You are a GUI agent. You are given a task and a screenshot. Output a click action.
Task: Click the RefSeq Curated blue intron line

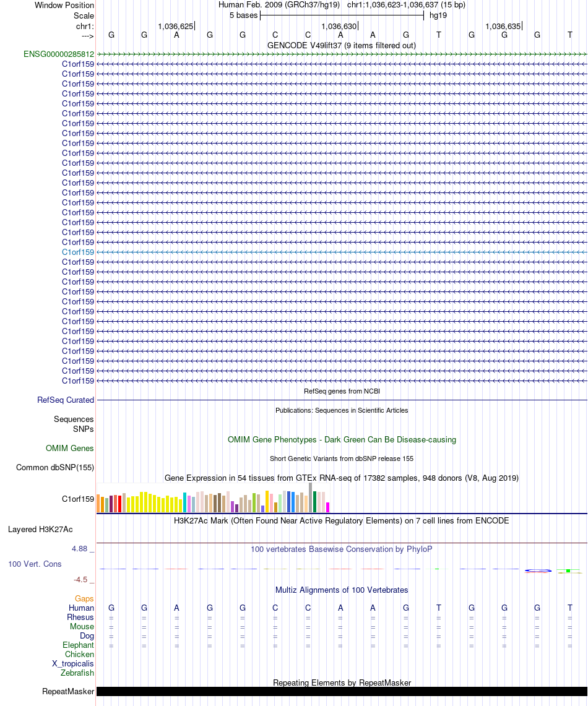click(342, 400)
